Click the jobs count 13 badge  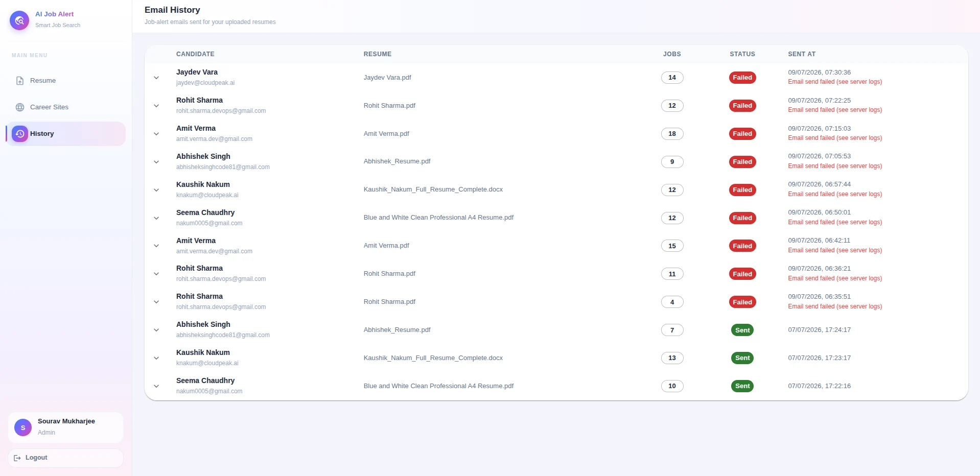click(672, 358)
